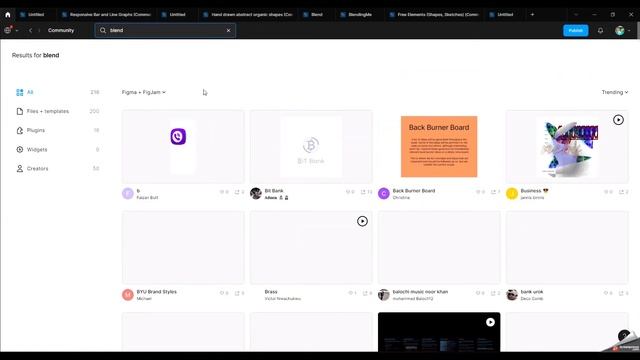Viewport: 640px width, 360px height.
Task: Click the blend search input field
Action: [x=165, y=30]
